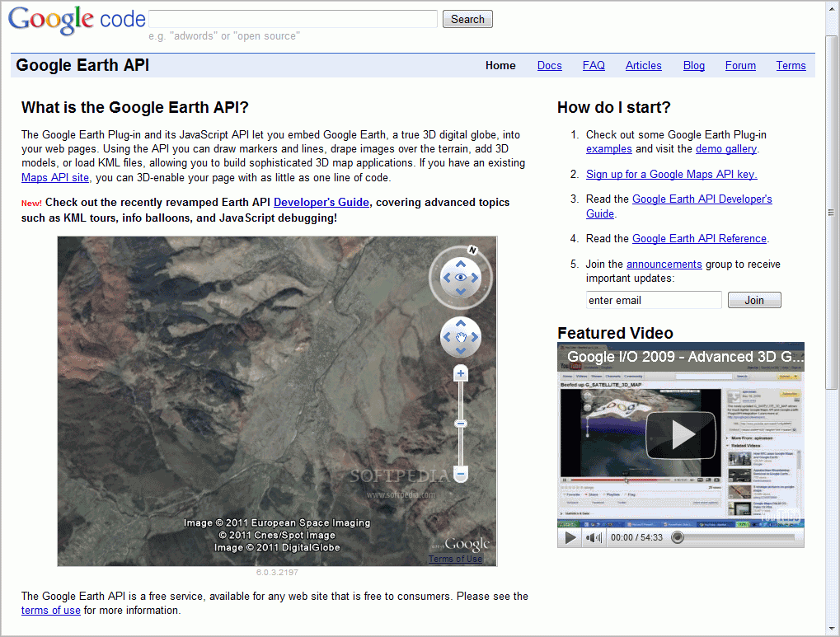The height and width of the screenshot is (637, 840).
Task: Click the move-left arrow on the pan joystick
Action: click(447, 337)
